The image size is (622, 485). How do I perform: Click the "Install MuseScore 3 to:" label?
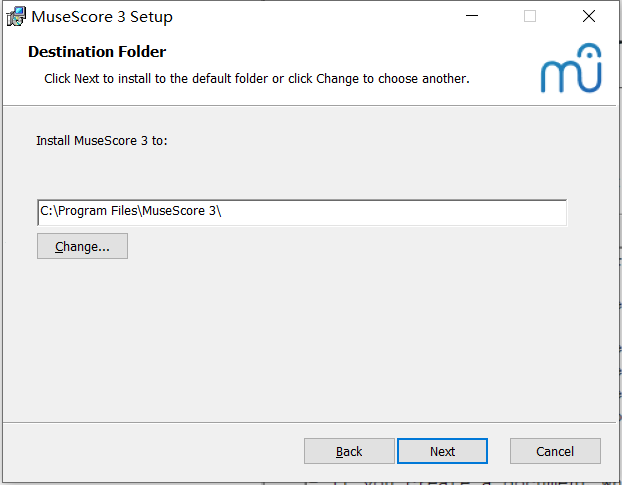coord(102,140)
